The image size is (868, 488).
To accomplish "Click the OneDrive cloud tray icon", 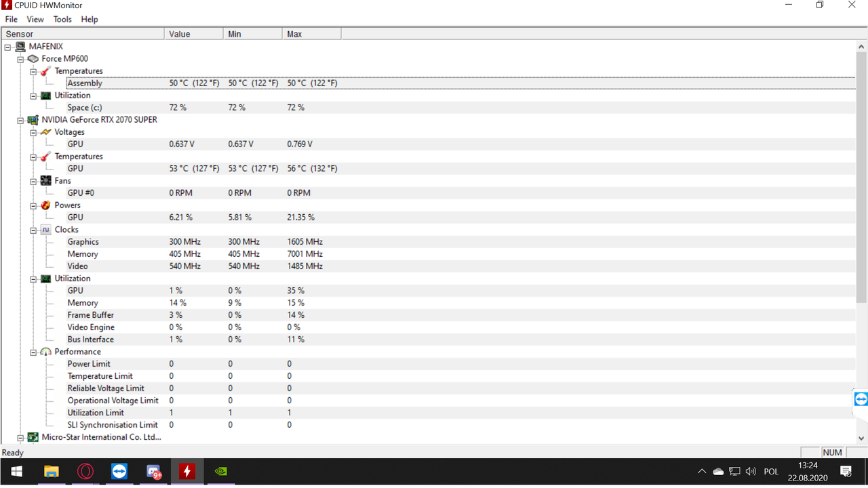I will pos(718,472).
